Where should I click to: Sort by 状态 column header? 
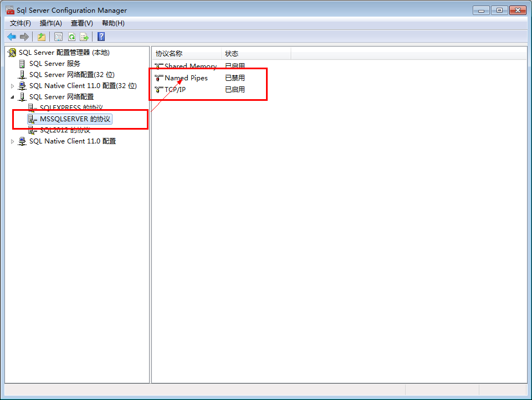click(x=256, y=54)
